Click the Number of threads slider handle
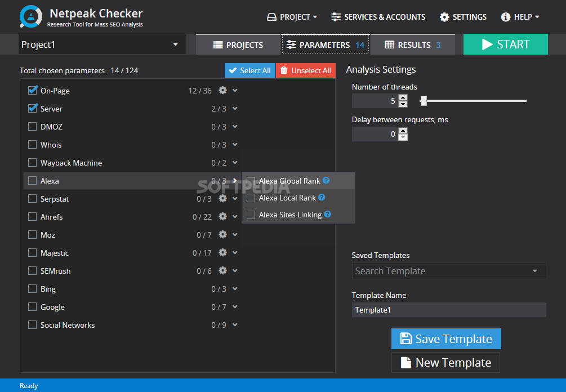The image size is (566, 392). pyautogui.click(x=424, y=101)
